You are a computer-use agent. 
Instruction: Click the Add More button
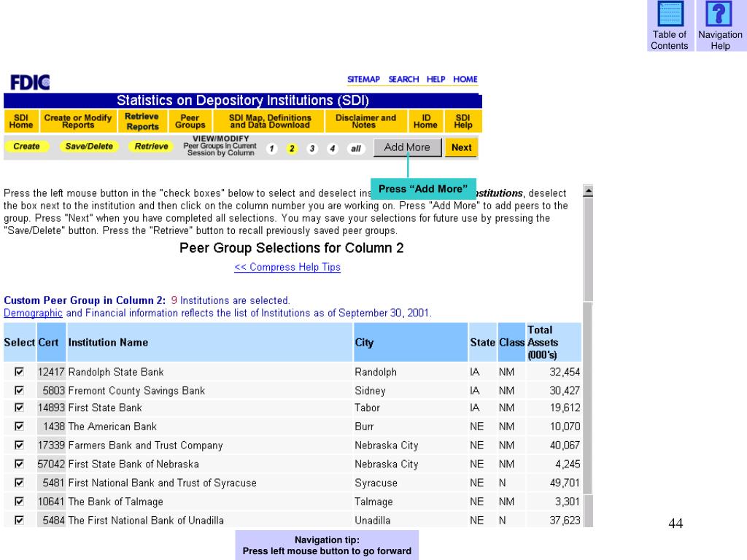pos(407,147)
